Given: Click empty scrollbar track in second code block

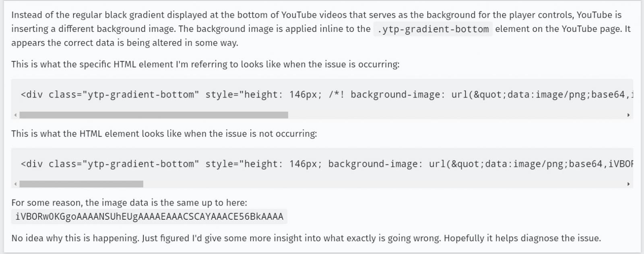Looking at the screenshot, I should point(384,184).
